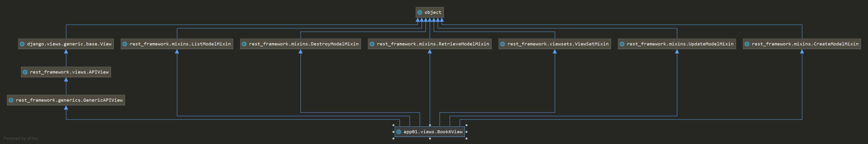Image resolution: width=868 pixels, height=144 pixels.
Task: Select rest_framework.mixins.RetrieveModelMixin node
Action: 430,44
